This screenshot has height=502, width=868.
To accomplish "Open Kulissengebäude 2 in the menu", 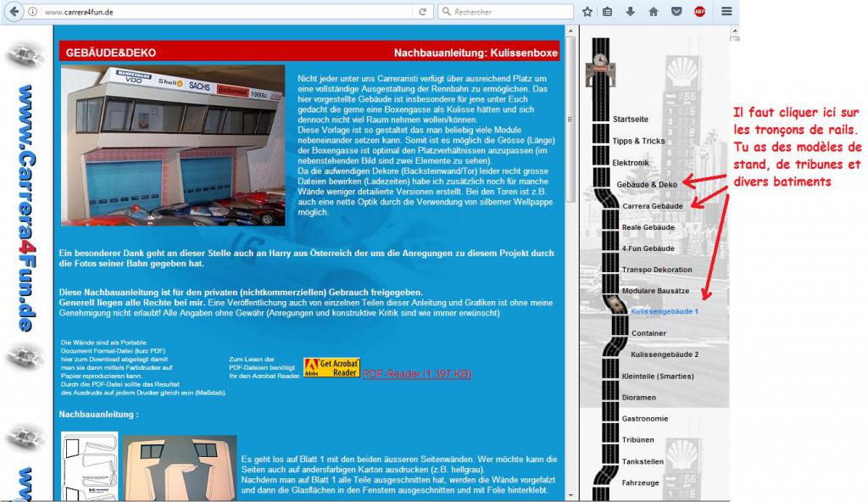I will tap(665, 354).
